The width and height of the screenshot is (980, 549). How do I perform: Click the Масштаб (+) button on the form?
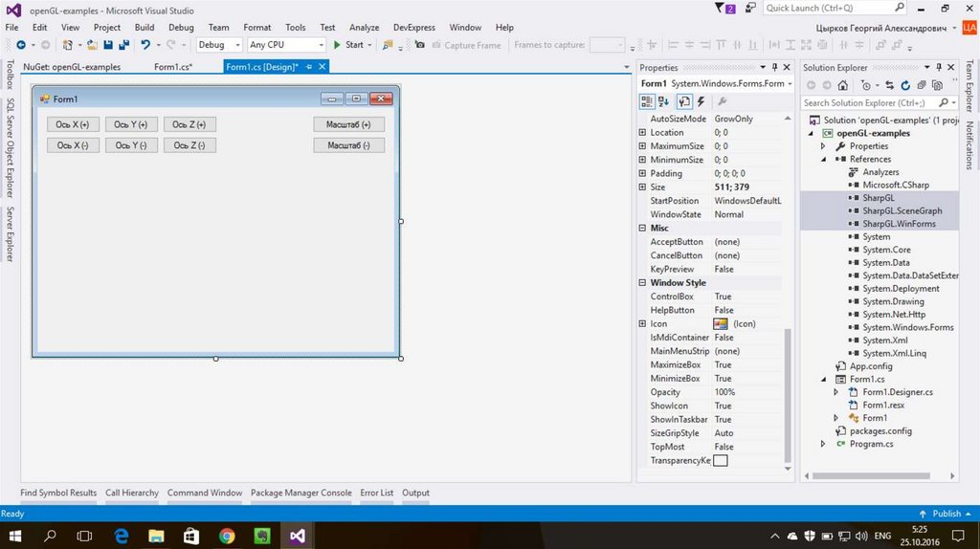[348, 124]
